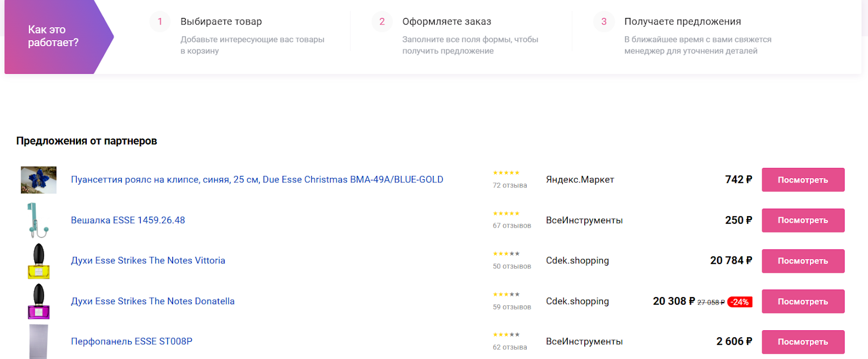868x359 pixels.
Task: Click Посмотреть for the 2 606 ₽ panel
Action: [x=803, y=342]
